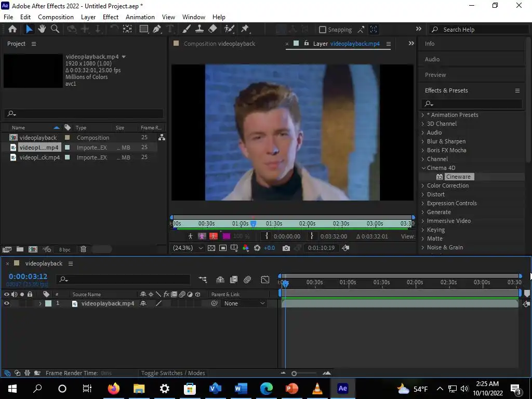Show hidden toolbar items double chevron
The width and height of the screenshot is (532, 399).
(x=419, y=29)
